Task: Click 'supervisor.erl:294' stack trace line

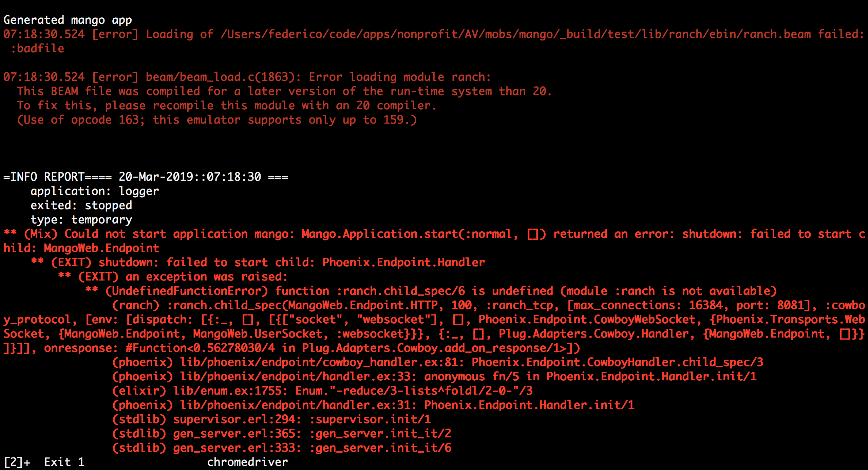Action: coord(234,419)
